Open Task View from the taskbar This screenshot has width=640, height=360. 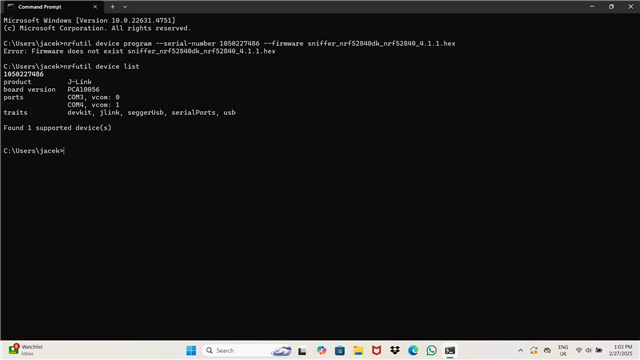click(302, 351)
